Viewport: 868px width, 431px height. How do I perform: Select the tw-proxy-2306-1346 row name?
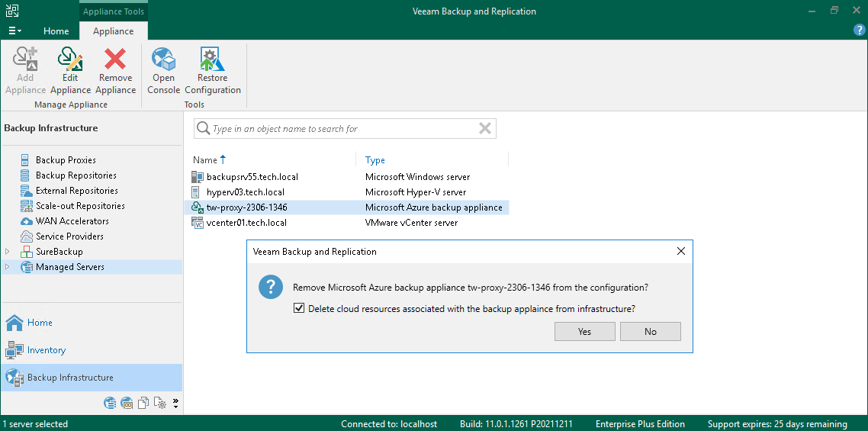pos(247,207)
